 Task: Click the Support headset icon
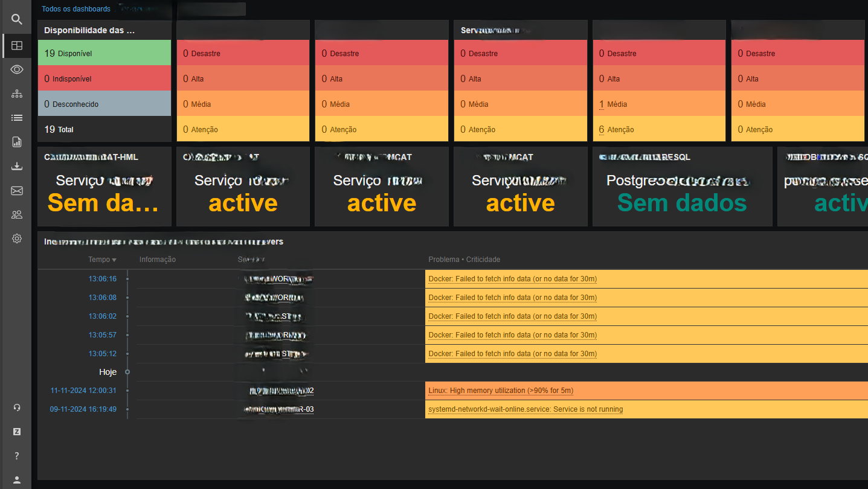17,407
